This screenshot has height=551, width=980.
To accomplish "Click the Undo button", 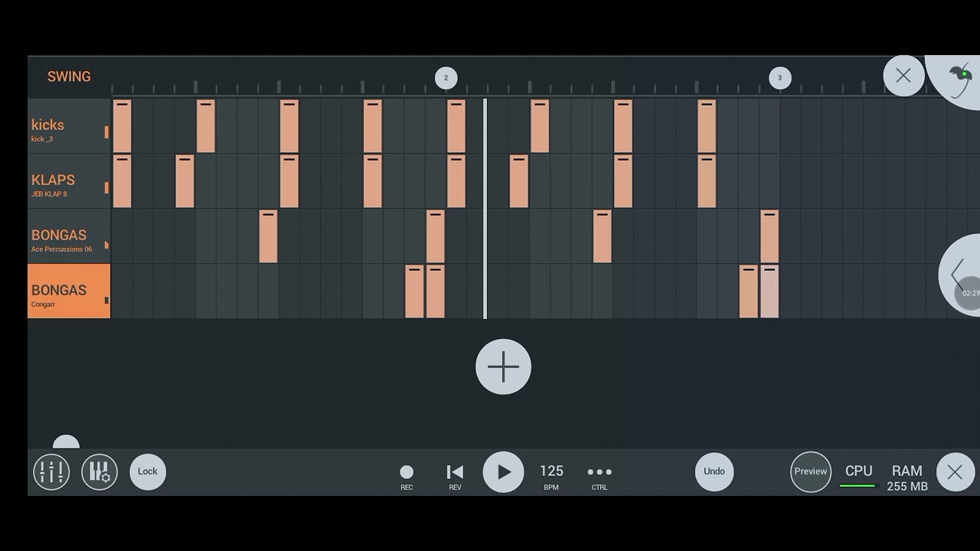I will 714,471.
